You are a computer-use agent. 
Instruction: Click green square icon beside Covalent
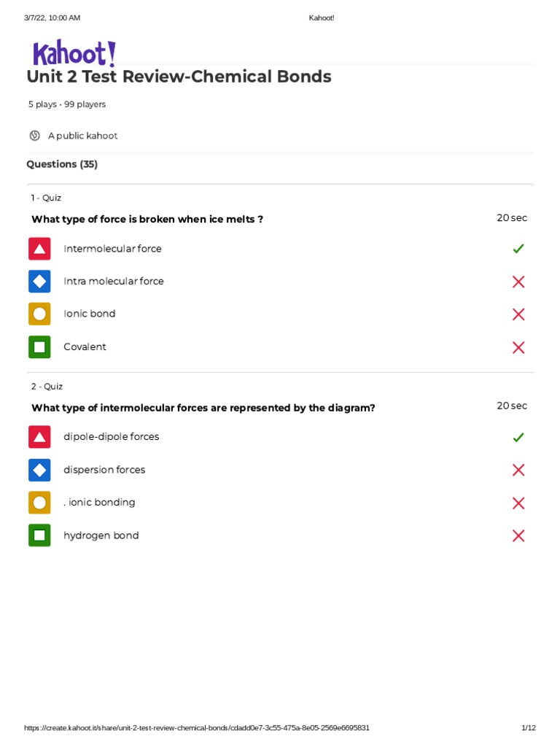(x=39, y=347)
